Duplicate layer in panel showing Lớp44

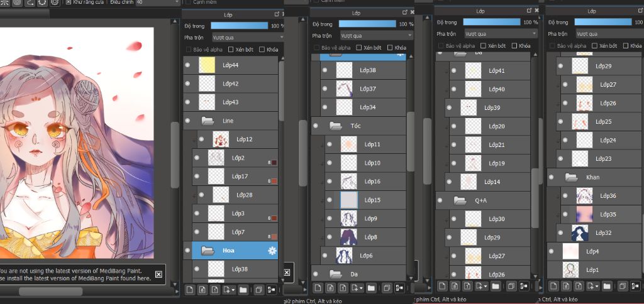(x=258, y=290)
